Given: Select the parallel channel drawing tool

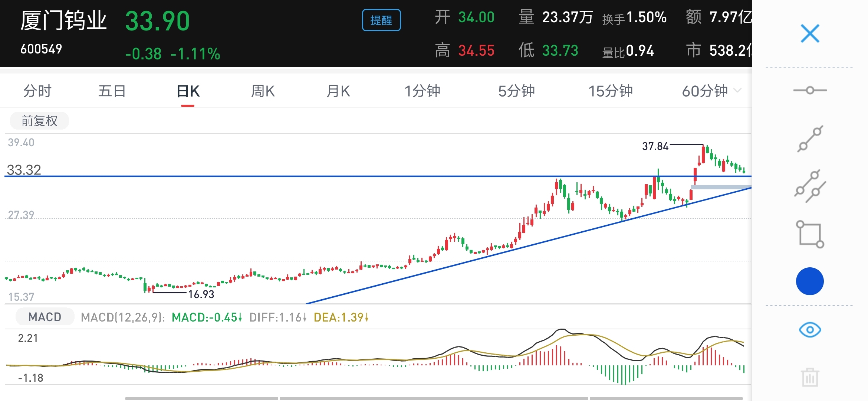Looking at the screenshot, I should (x=810, y=186).
